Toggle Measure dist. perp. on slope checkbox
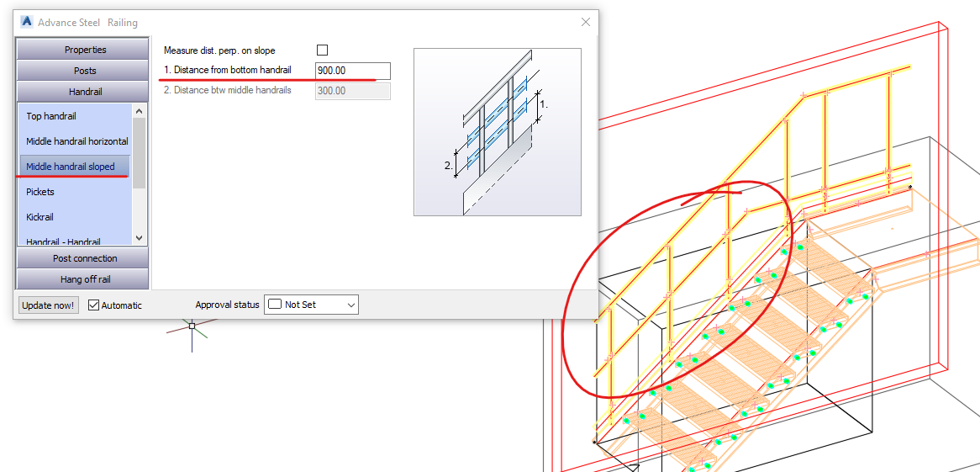Image resolution: width=980 pixels, height=472 pixels. coord(322,50)
